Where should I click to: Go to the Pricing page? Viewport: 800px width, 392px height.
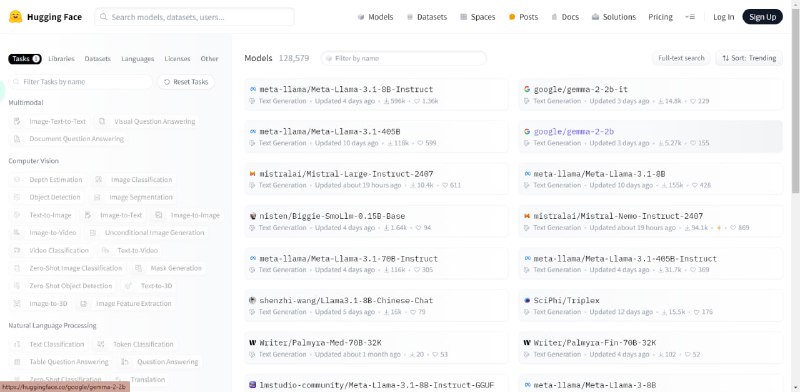(660, 17)
